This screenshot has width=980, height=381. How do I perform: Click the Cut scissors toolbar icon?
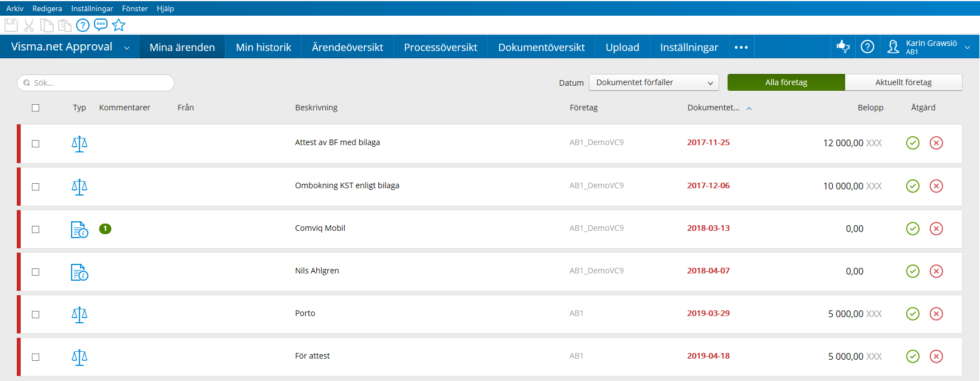coord(29,25)
